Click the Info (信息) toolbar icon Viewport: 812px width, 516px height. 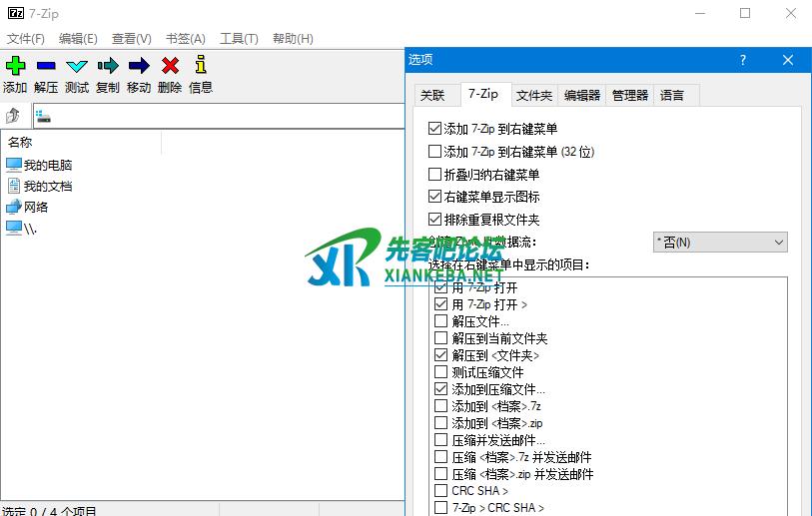pos(201,66)
